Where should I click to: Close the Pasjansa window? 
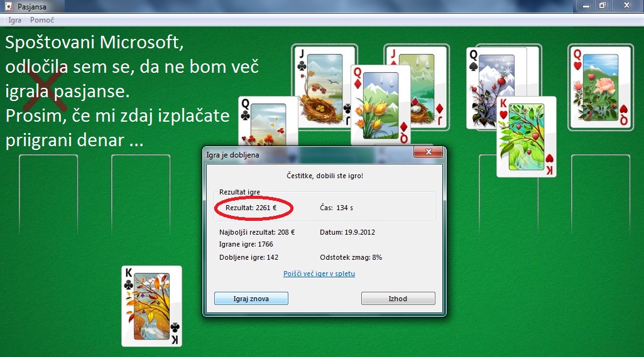point(627,6)
